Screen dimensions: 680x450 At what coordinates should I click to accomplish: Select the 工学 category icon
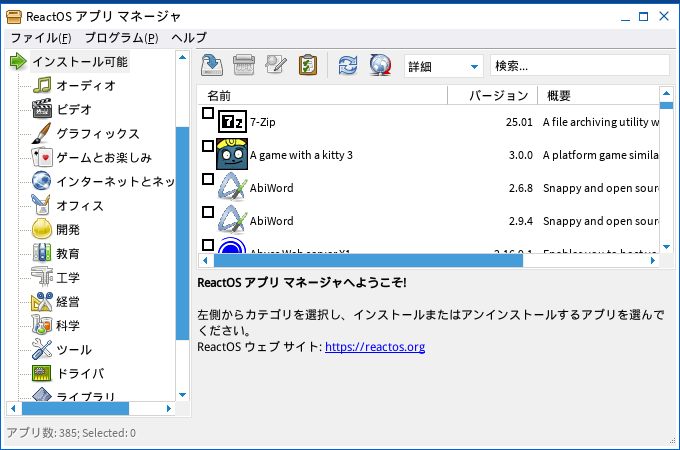[42, 277]
